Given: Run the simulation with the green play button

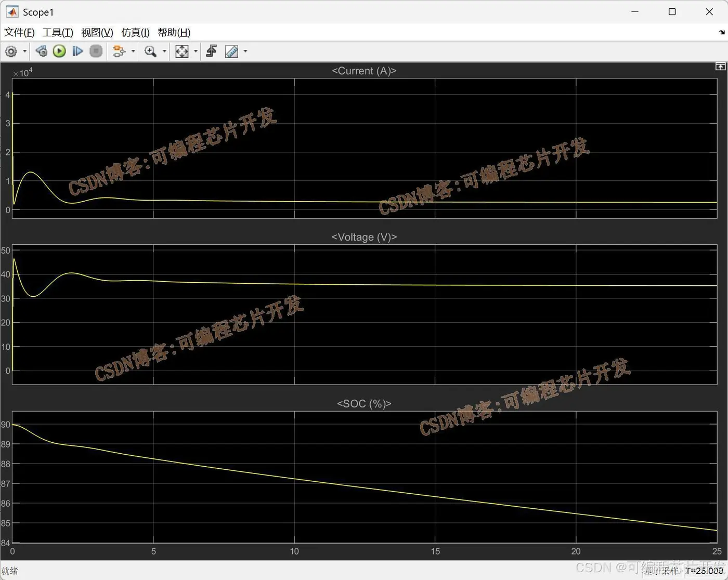Looking at the screenshot, I should pyautogui.click(x=59, y=51).
